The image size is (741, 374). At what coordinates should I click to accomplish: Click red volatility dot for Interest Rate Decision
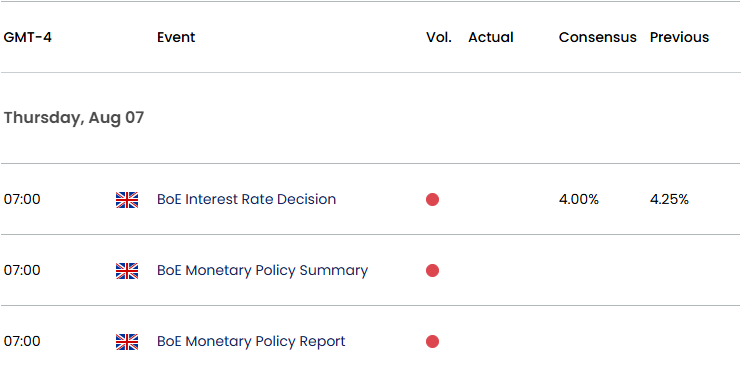432,200
